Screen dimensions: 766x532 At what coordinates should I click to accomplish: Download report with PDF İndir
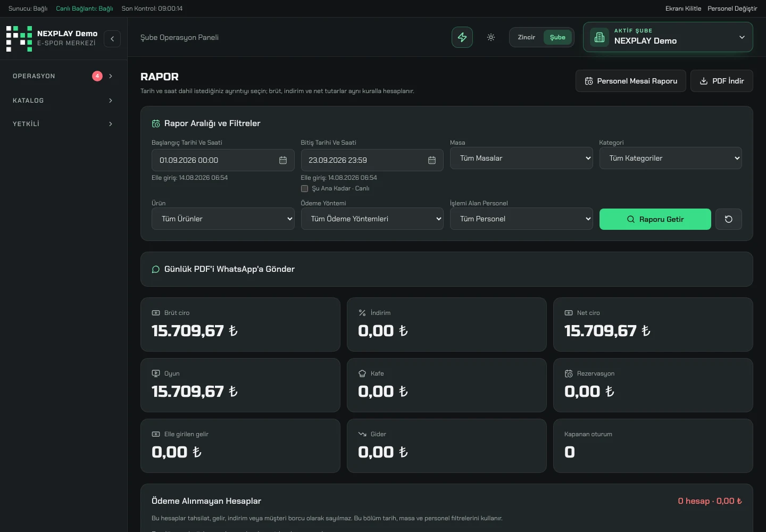[x=722, y=81]
